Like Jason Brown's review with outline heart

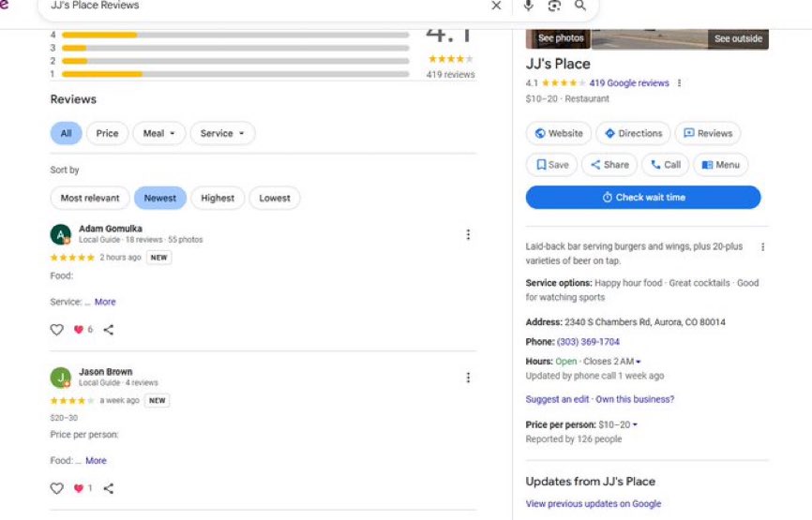(57, 488)
